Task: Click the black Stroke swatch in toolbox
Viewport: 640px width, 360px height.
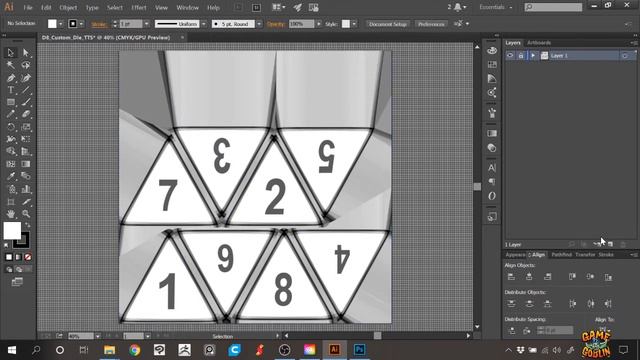Action: pyautogui.click(x=22, y=240)
